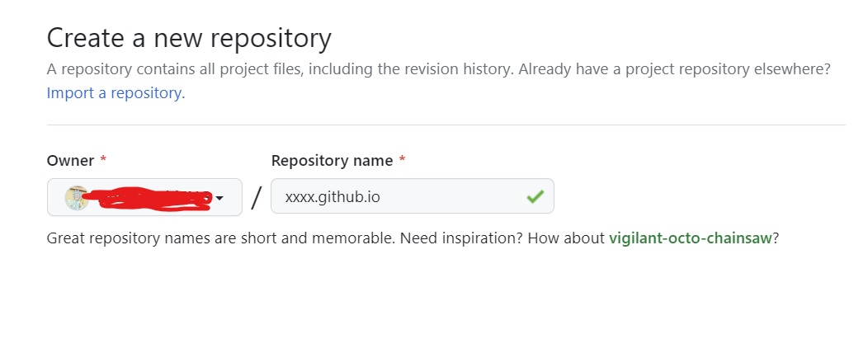Focus the Repository name input field
The width and height of the screenshot is (868, 339).
click(412, 195)
